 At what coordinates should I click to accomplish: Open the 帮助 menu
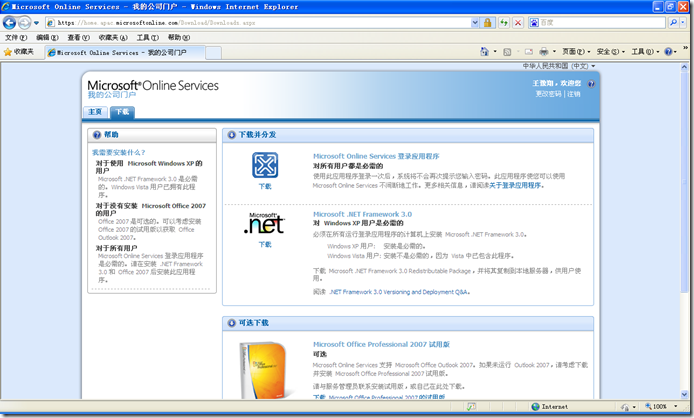[179, 38]
